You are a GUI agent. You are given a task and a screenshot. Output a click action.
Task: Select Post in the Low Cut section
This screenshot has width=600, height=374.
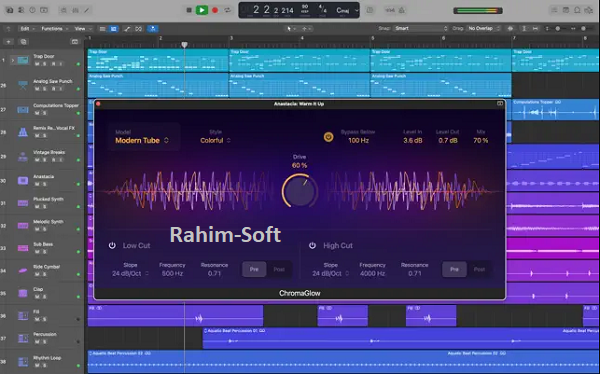coord(279,269)
